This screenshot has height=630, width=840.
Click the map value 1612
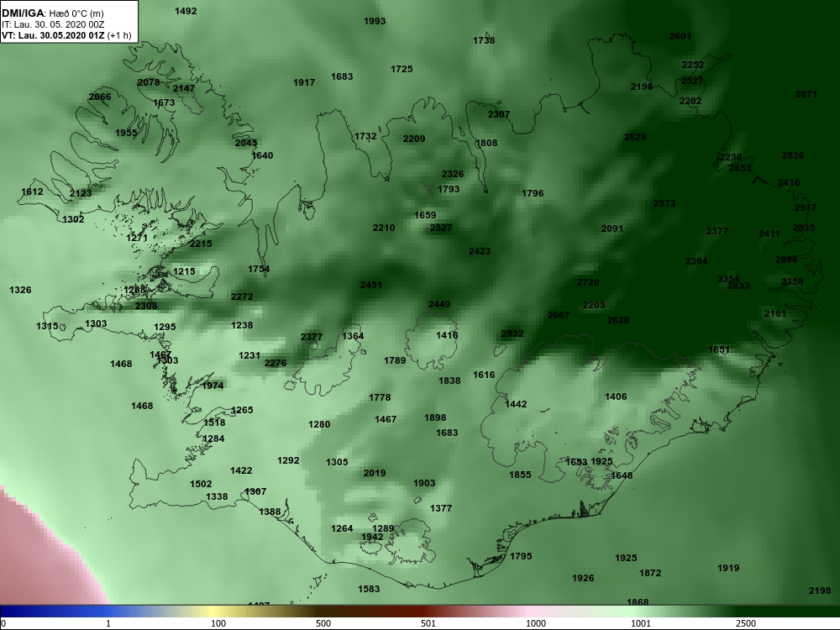click(x=32, y=192)
